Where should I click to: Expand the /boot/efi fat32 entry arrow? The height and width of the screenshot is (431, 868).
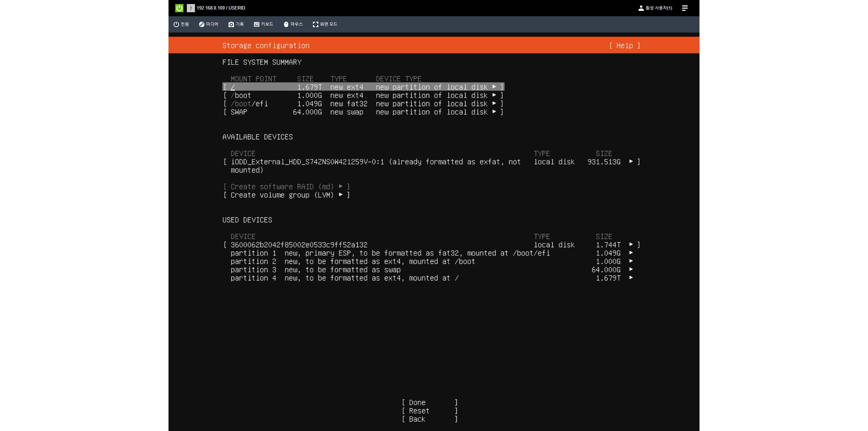click(x=494, y=104)
